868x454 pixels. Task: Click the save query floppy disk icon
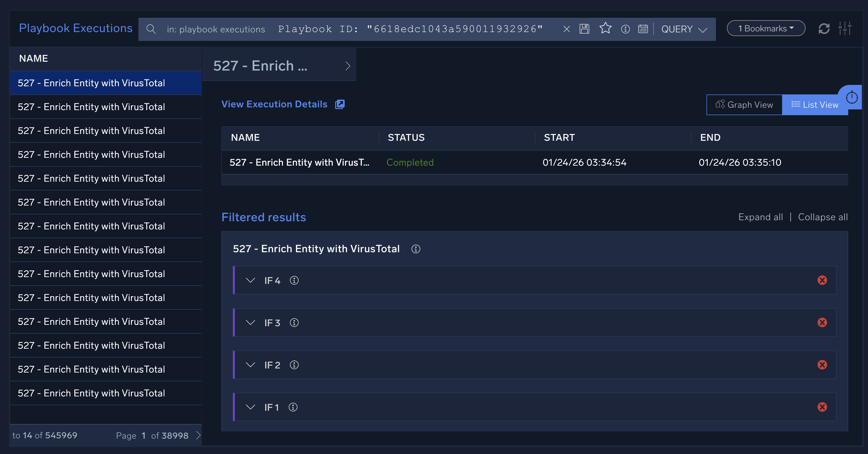pos(584,29)
